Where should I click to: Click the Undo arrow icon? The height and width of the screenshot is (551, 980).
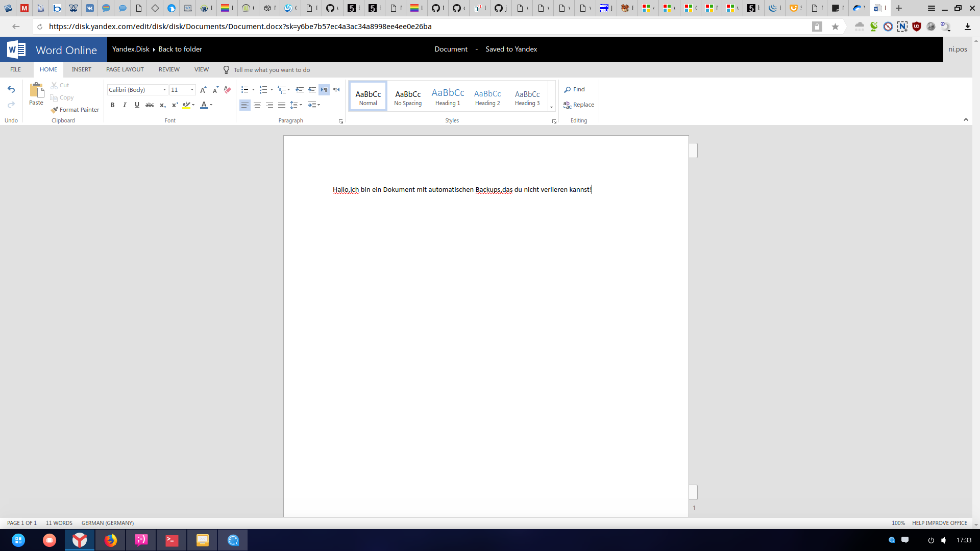point(11,90)
